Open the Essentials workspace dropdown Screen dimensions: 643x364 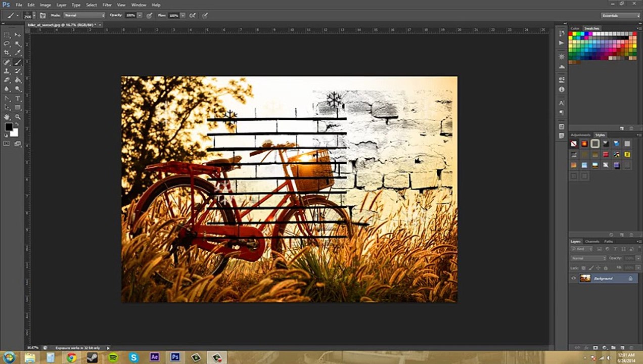(621, 16)
